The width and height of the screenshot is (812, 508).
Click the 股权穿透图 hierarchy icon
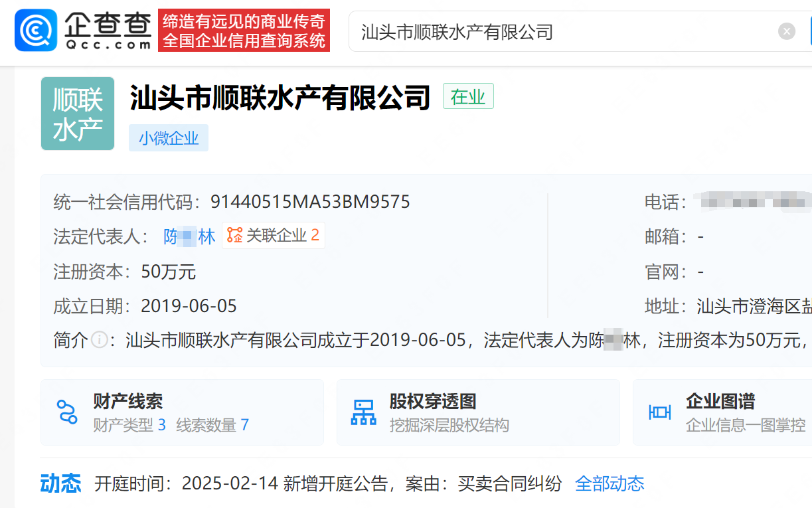point(363,412)
